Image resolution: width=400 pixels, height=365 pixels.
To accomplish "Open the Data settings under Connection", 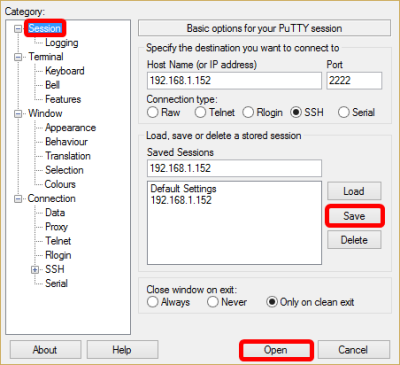I will 55,213.
